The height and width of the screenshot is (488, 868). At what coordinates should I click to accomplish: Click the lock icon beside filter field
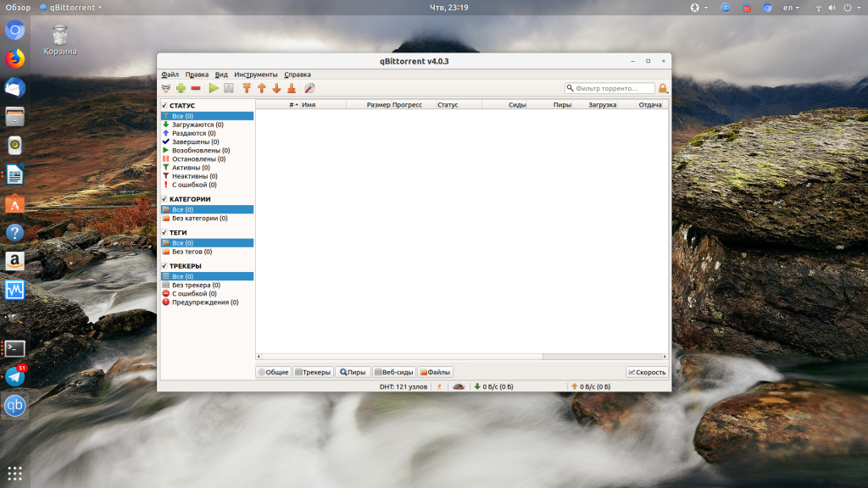(x=663, y=88)
